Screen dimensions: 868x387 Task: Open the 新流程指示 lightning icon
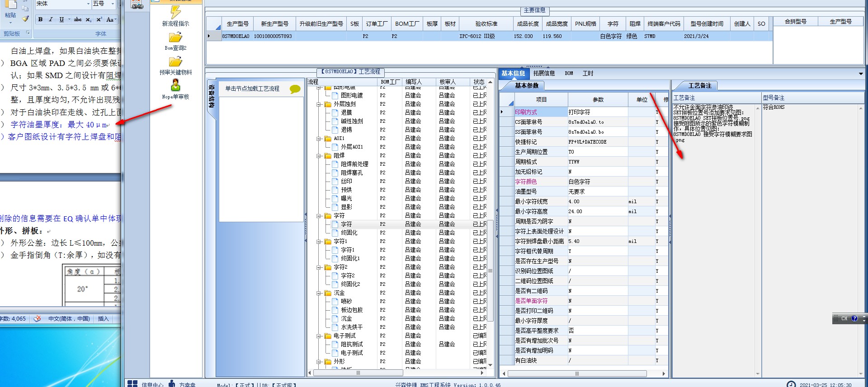coord(175,12)
